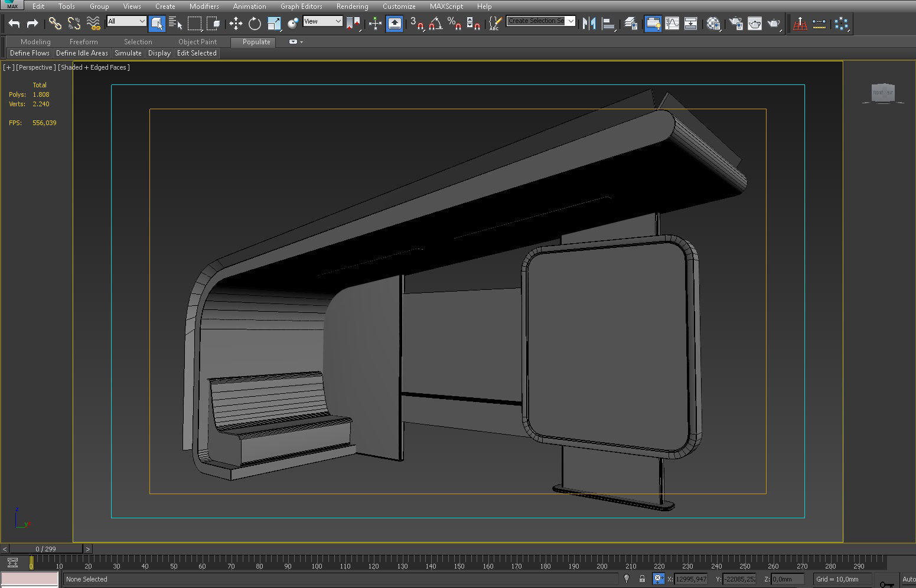Click the Mirror tool icon

click(589, 24)
